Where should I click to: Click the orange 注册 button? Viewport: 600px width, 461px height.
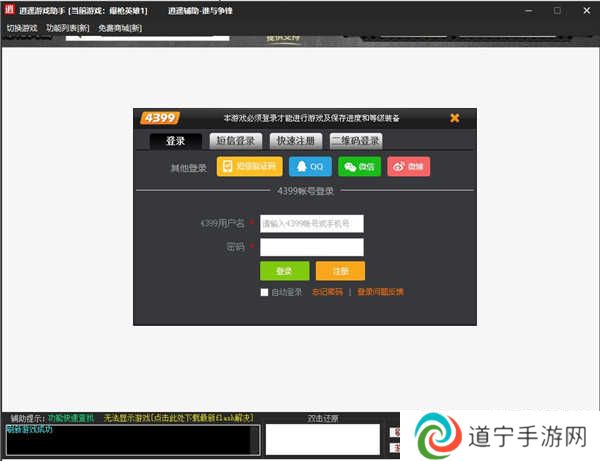pos(340,271)
